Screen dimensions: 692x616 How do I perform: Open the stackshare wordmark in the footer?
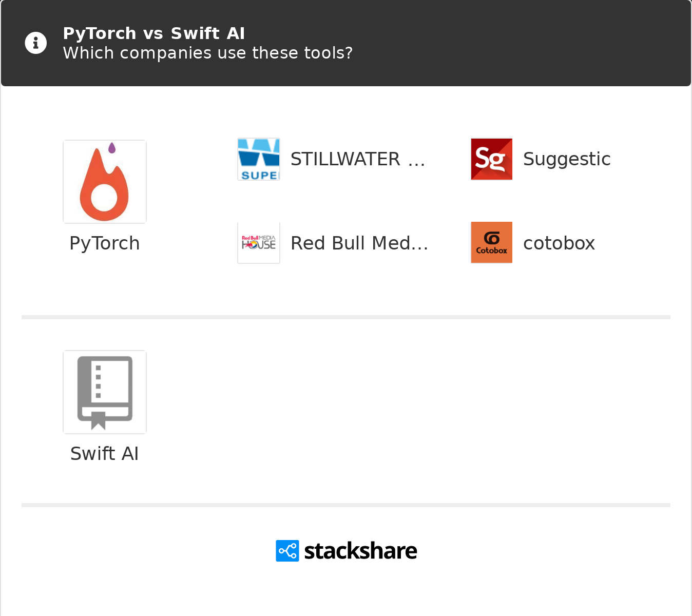[x=360, y=551]
